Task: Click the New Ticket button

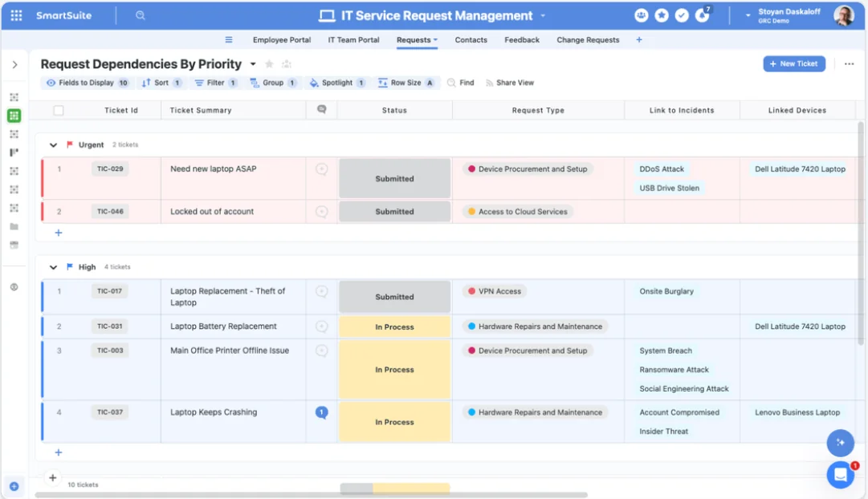Action: click(794, 63)
